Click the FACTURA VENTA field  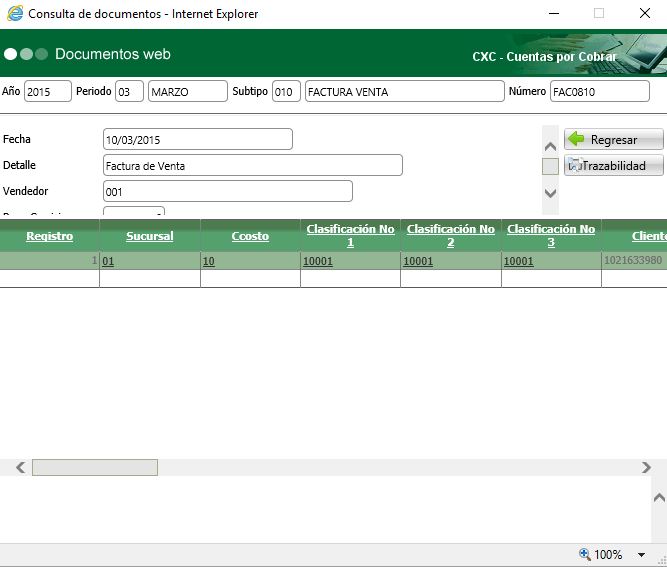tap(405, 91)
